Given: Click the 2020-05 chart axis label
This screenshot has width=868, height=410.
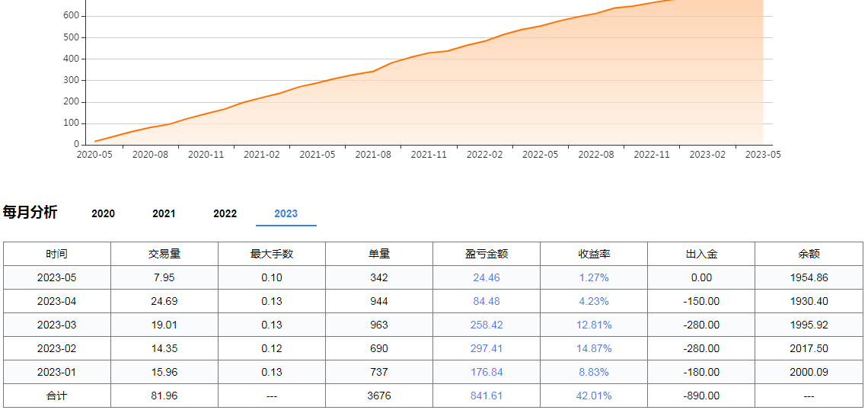Looking at the screenshot, I should [94, 155].
